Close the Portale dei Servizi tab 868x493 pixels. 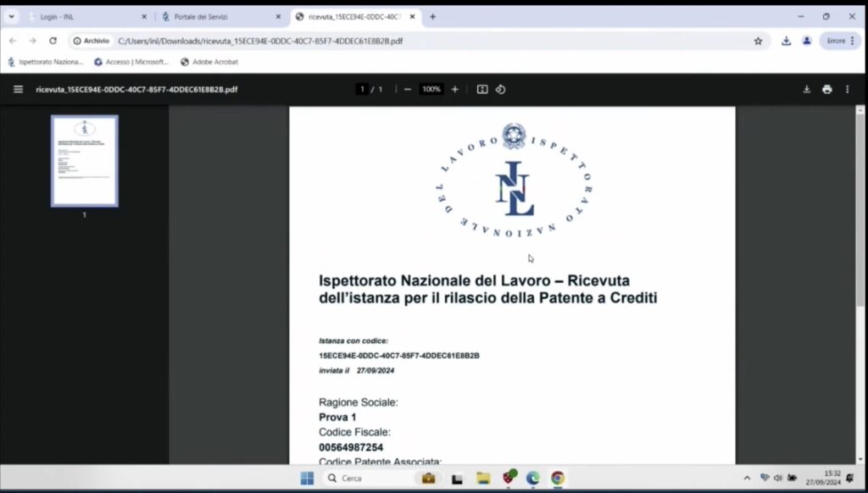pos(278,17)
